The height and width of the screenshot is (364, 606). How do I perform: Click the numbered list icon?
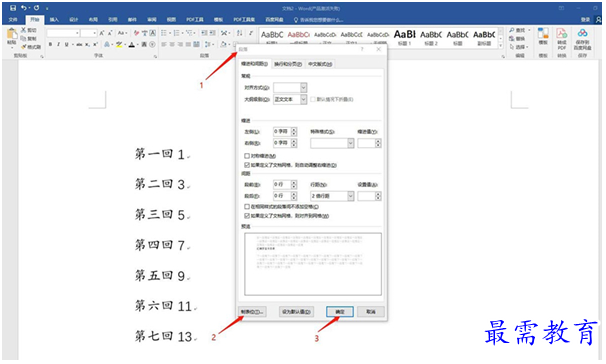click(x=177, y=33)
